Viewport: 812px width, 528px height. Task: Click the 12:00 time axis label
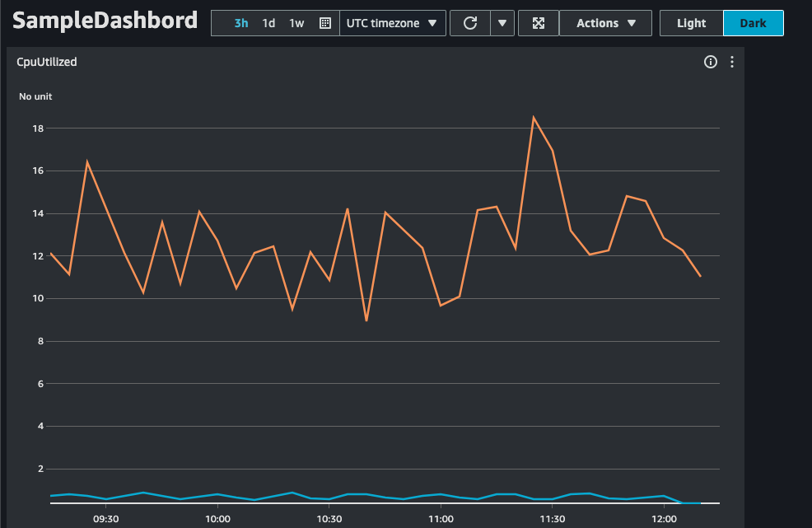point(664,519)
